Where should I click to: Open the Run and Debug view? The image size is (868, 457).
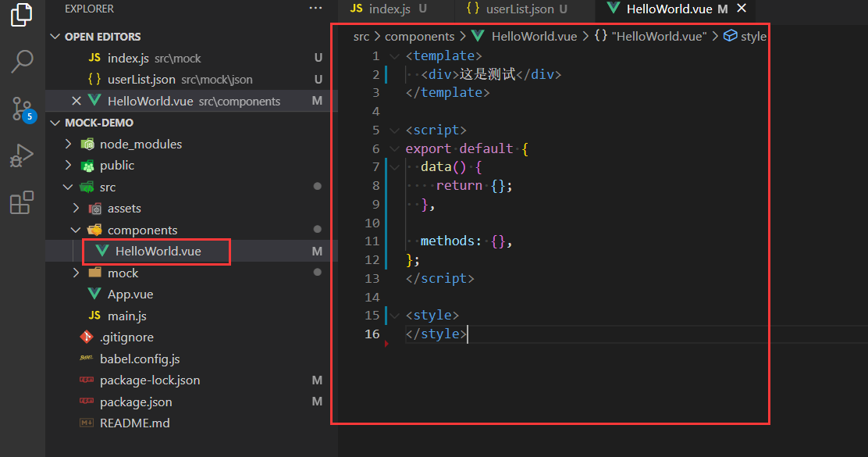tap(22, 155)
